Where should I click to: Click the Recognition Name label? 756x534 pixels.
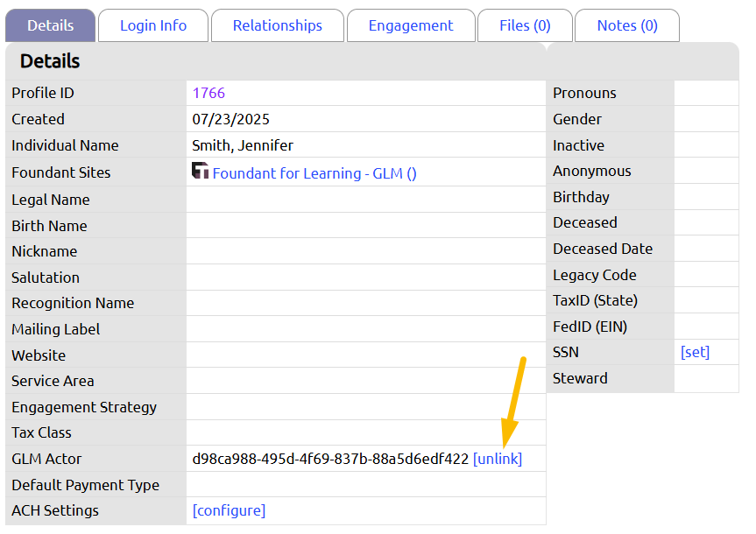click(73, 303)
